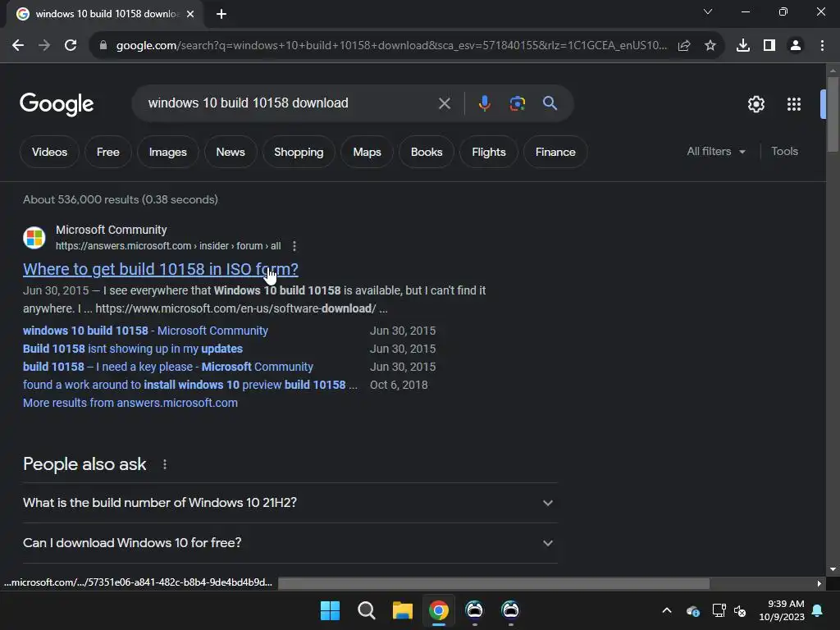The width and height of the screenshot is (840, 630).
Task: Open 'windows 10 build 10158 - Microsoft Community' link
Action: [x=145, y=331]
